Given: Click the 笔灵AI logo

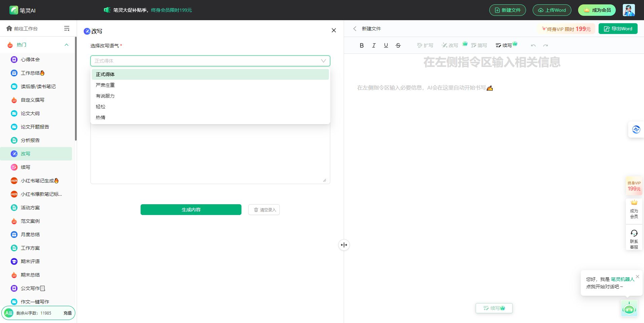Looking at the screenshot, I should (23, 10).
